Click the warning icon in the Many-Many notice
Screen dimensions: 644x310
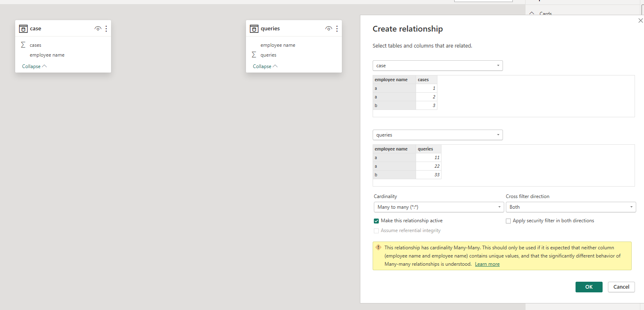point(378,247)
